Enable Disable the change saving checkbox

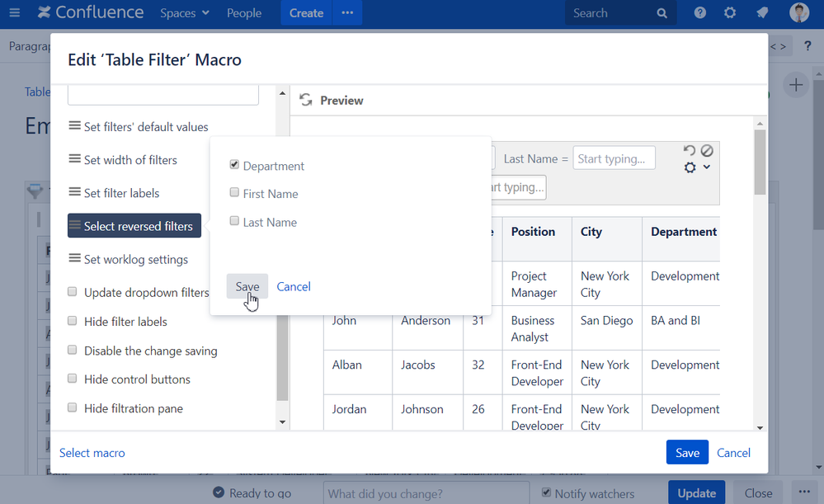pos(73,350)
